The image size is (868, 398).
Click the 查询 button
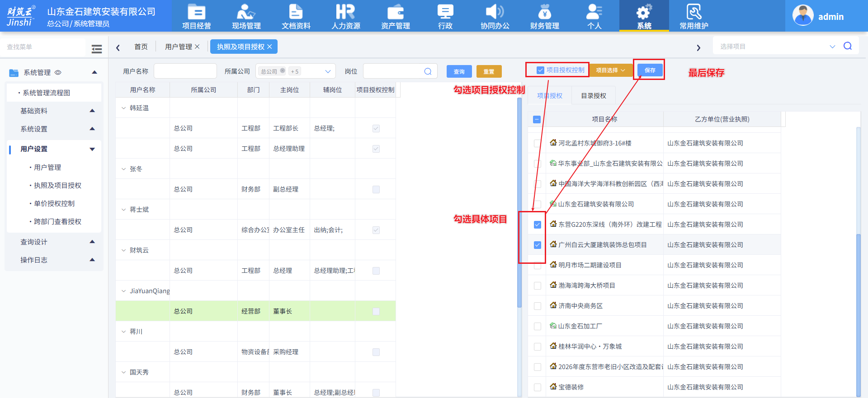coord(459,71)
